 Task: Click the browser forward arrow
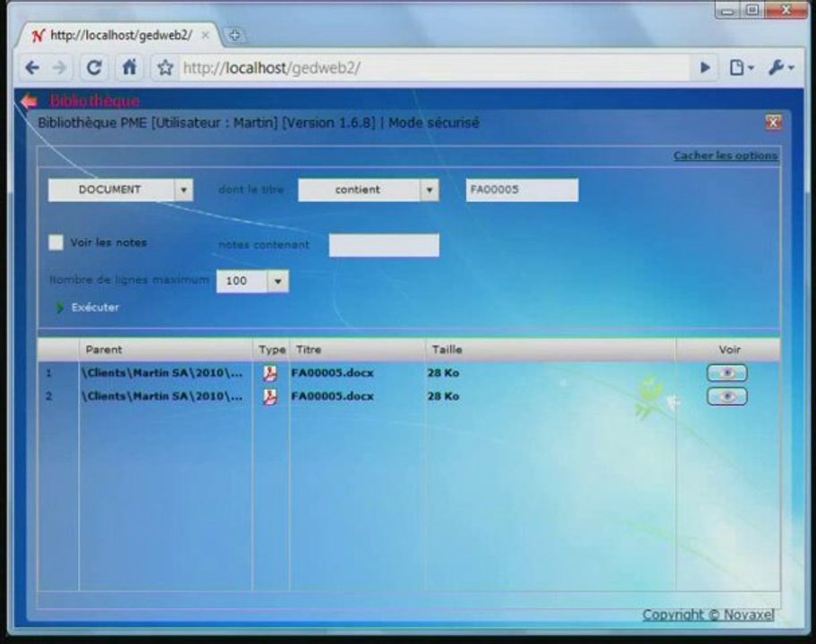(60, 68)
